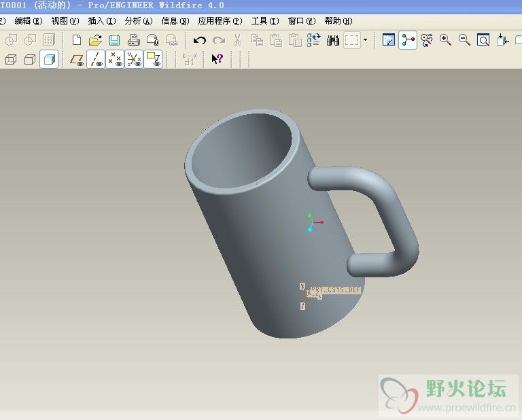Viewport: 522px width, 420px height.
Task: Click the Orient mode icon
Action: [x=426, y=40]
